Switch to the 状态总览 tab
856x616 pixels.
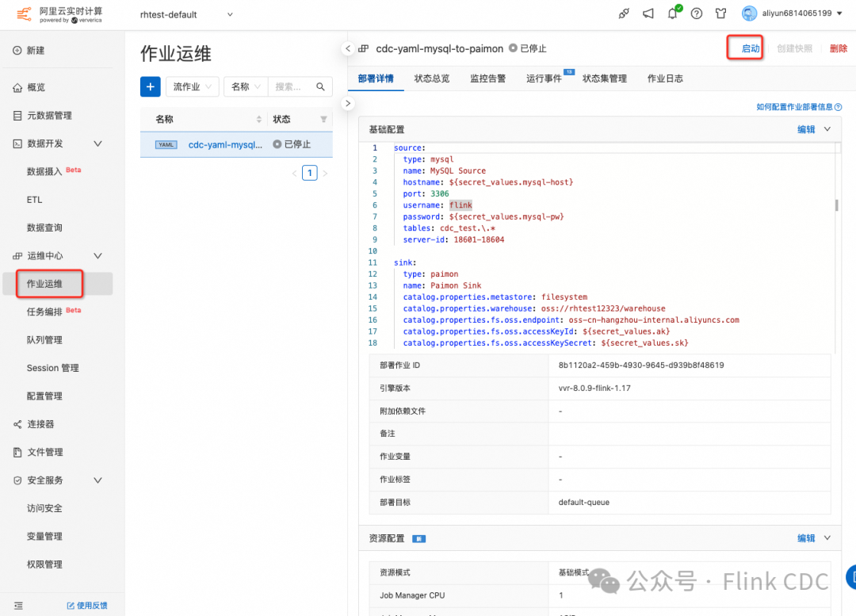coord(432,78)
